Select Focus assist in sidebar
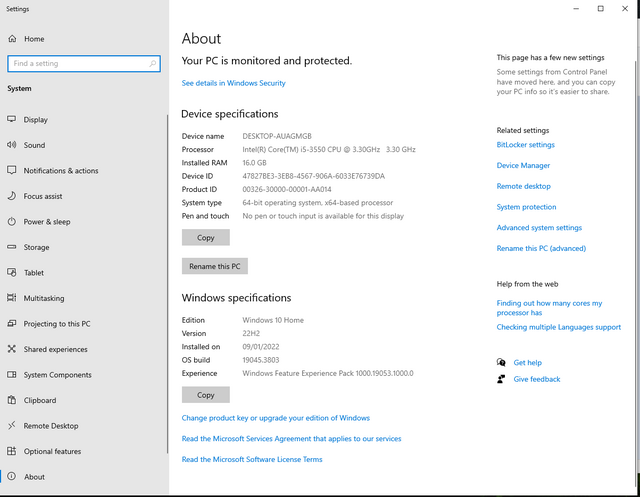Image resolution: width=640 pixels, height=497 pixels. click(x=84, y=196)
